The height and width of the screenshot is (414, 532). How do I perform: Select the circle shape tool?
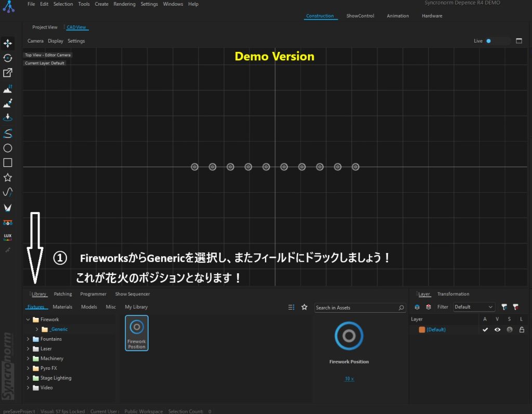tap(8, 148)
